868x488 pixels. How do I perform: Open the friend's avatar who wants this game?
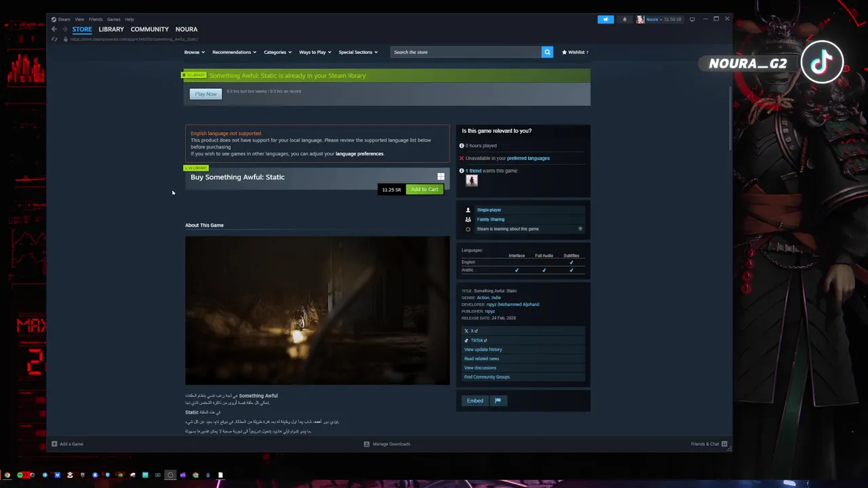click(x=472, y=180)
